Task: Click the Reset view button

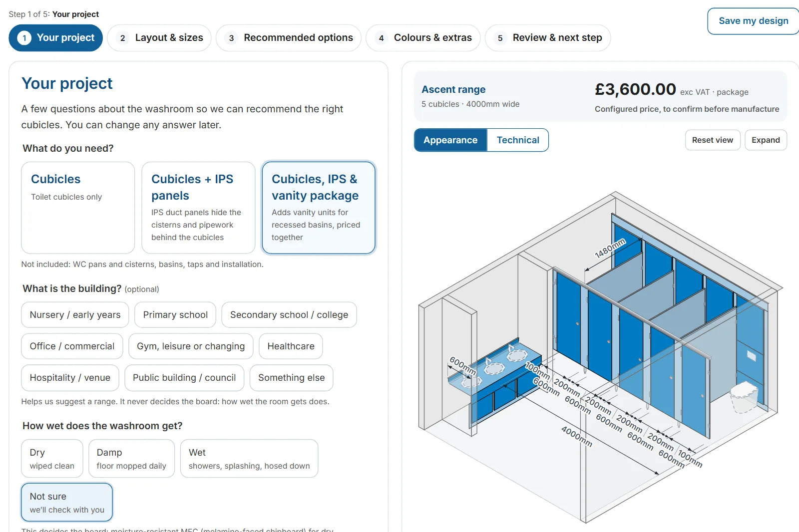Action: pyautogui.click(x=713, y=140)
